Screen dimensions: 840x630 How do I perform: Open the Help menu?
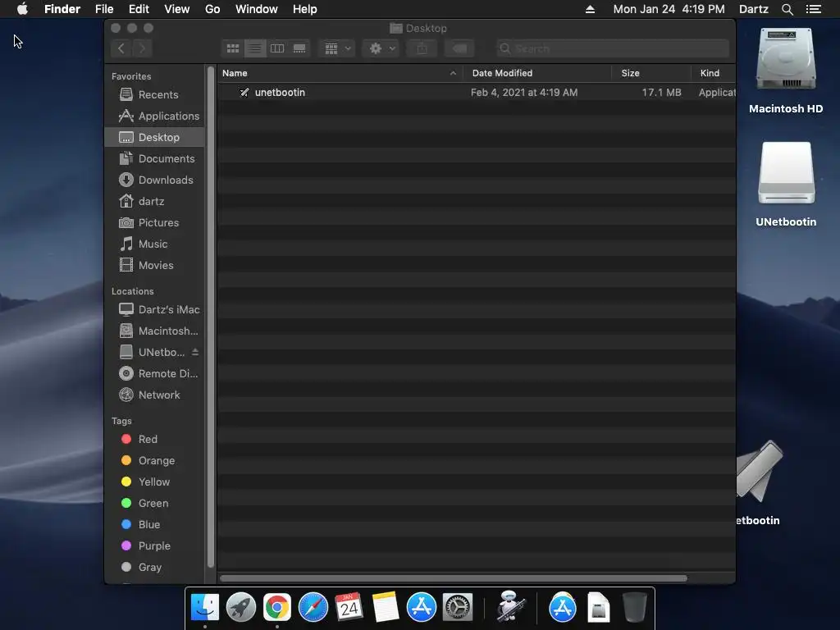(305, 9)
